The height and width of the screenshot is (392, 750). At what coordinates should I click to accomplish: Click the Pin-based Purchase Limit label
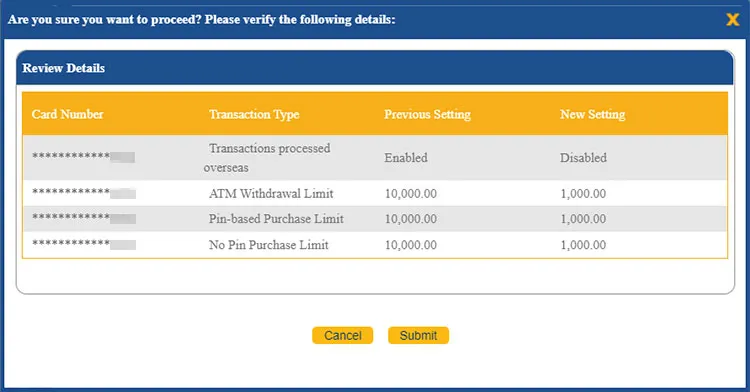pos(276,219)
